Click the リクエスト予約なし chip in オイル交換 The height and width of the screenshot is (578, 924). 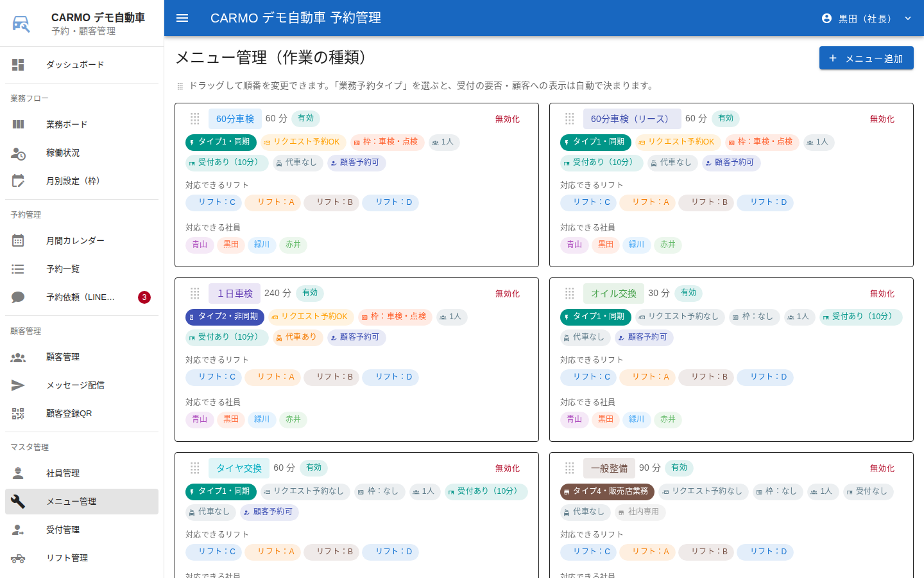pyautogui.click(x=680, y=317)
